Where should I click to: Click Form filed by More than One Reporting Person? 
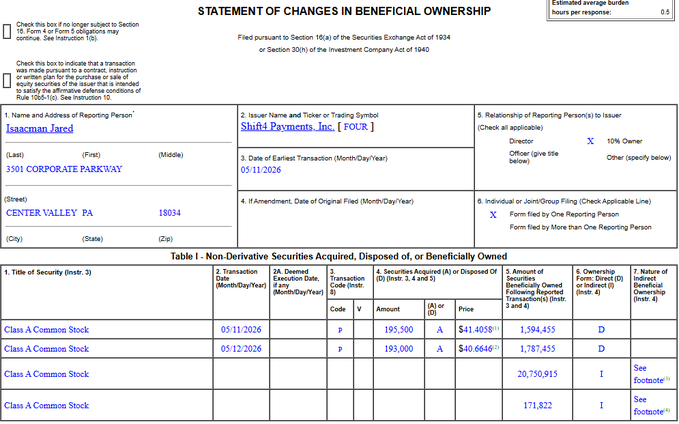pos(580,227)
